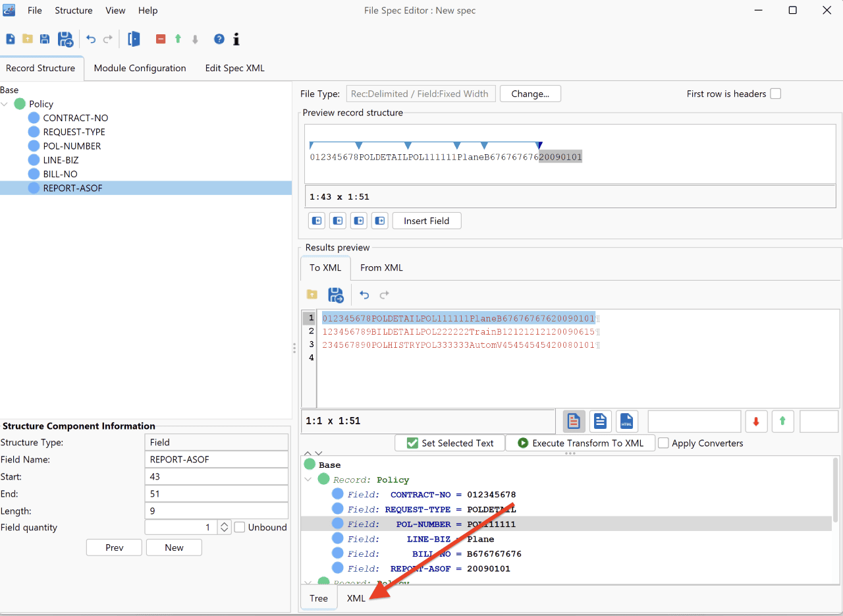Click the field marker icon directly adjacent to Insert Field

[380, 221]
